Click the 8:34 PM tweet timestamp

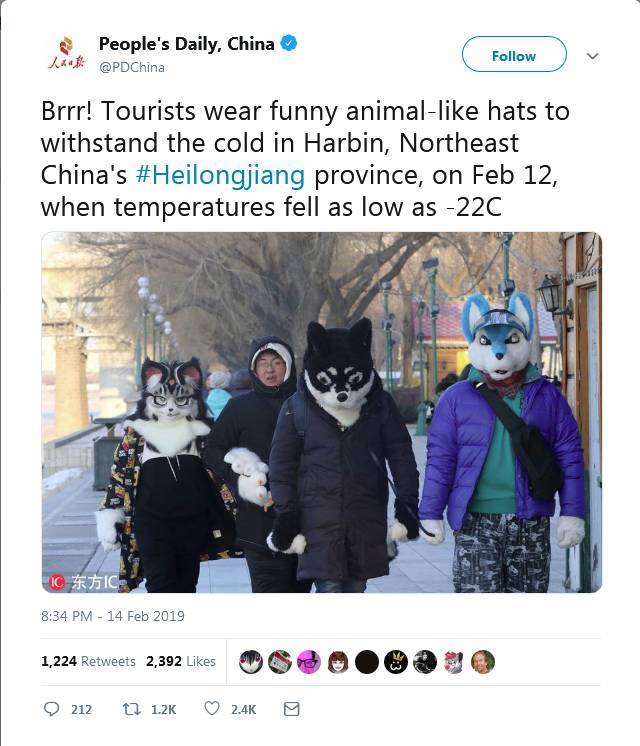coord(113,616)
